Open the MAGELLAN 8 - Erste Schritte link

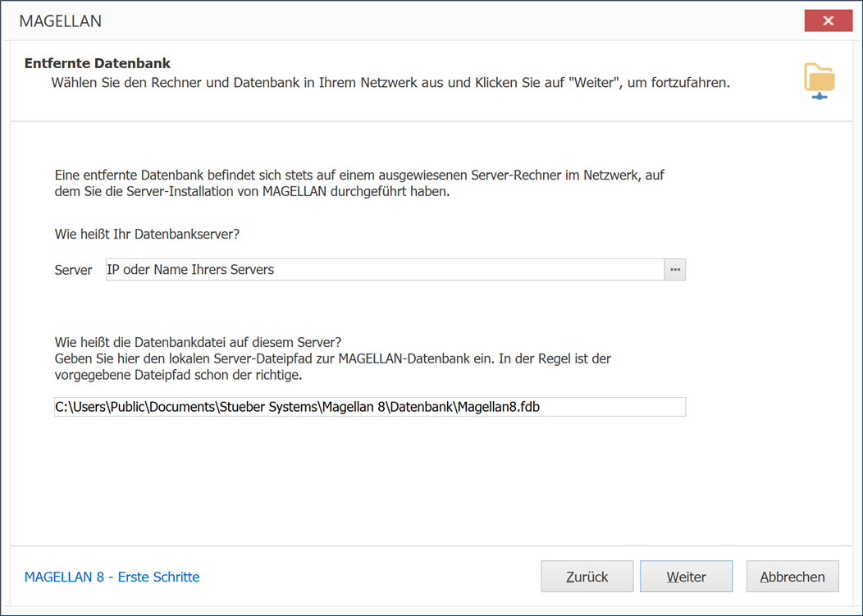[x=112, y=577]
